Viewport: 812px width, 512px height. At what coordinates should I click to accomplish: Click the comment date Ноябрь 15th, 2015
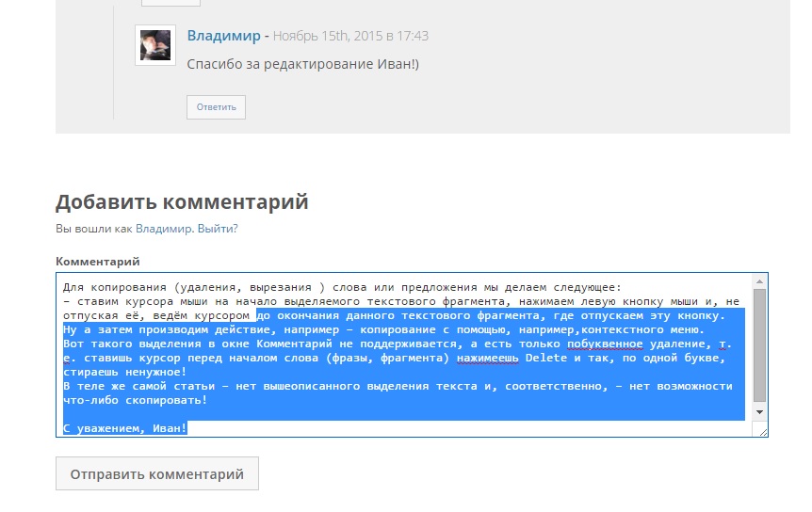350,36
